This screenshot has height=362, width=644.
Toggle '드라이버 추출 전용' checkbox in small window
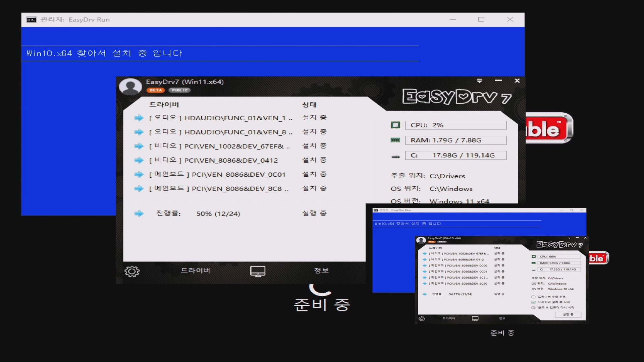pos(533,297)
